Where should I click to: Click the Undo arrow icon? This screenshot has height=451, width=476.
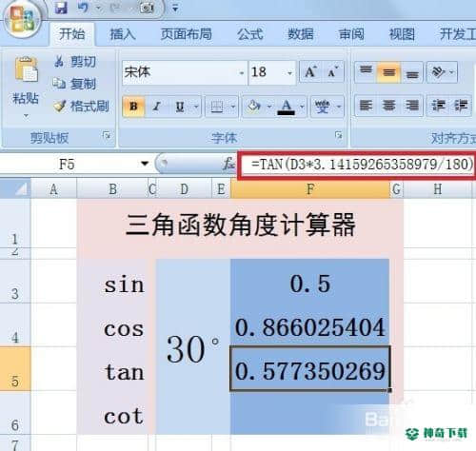coord(84,8)
